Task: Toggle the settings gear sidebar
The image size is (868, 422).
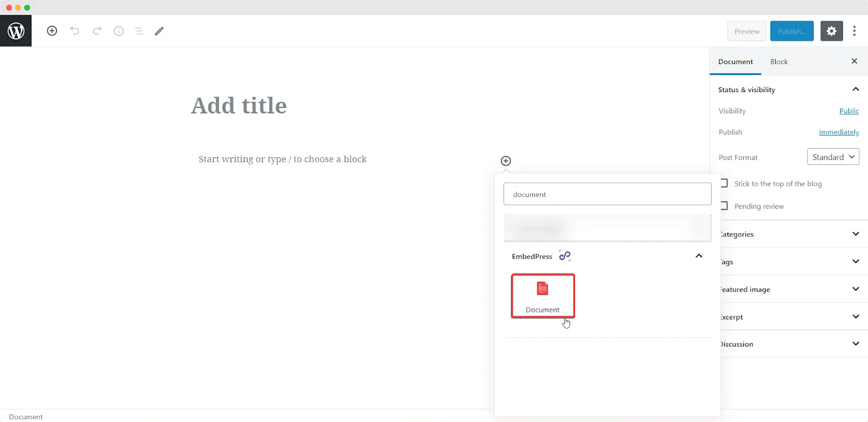Action: point(832,31)
